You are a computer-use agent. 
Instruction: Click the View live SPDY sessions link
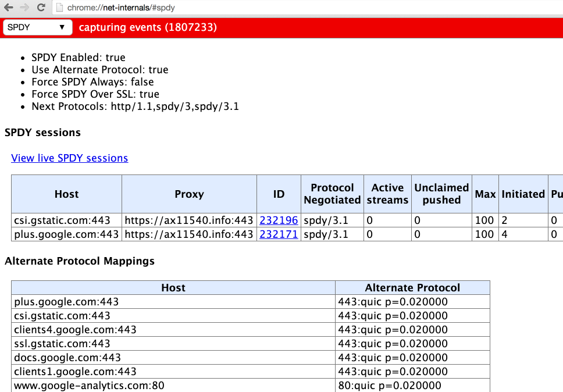click(x=69, y=158)
